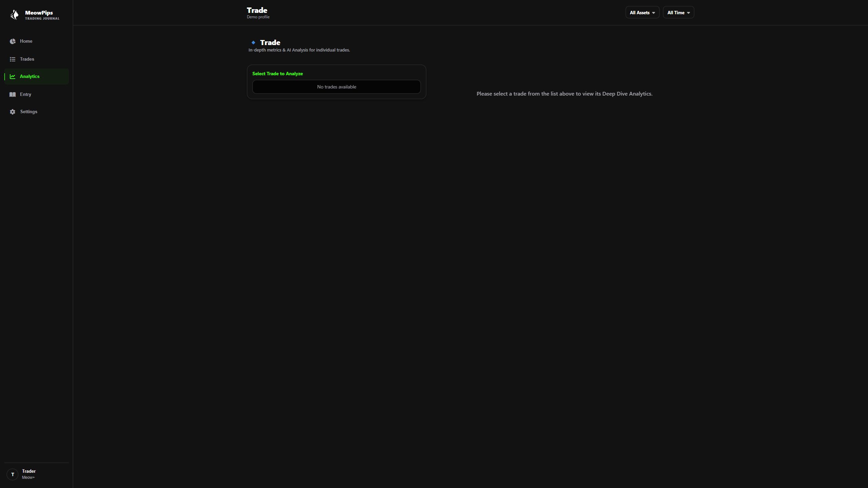Go to the Trades menu item
868x488 pixels.
point(37,59)
